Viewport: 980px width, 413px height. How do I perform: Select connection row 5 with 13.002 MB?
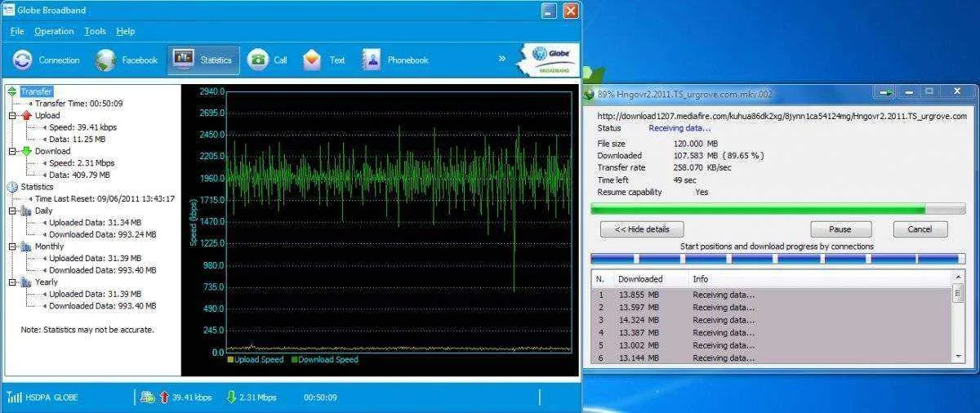click(x=772, y=345)
